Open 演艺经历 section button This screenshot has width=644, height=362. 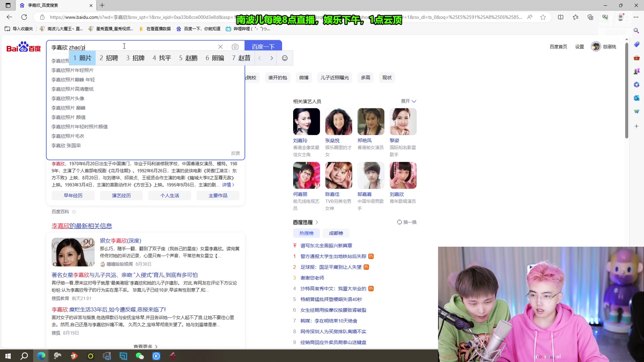pos(121,195)
